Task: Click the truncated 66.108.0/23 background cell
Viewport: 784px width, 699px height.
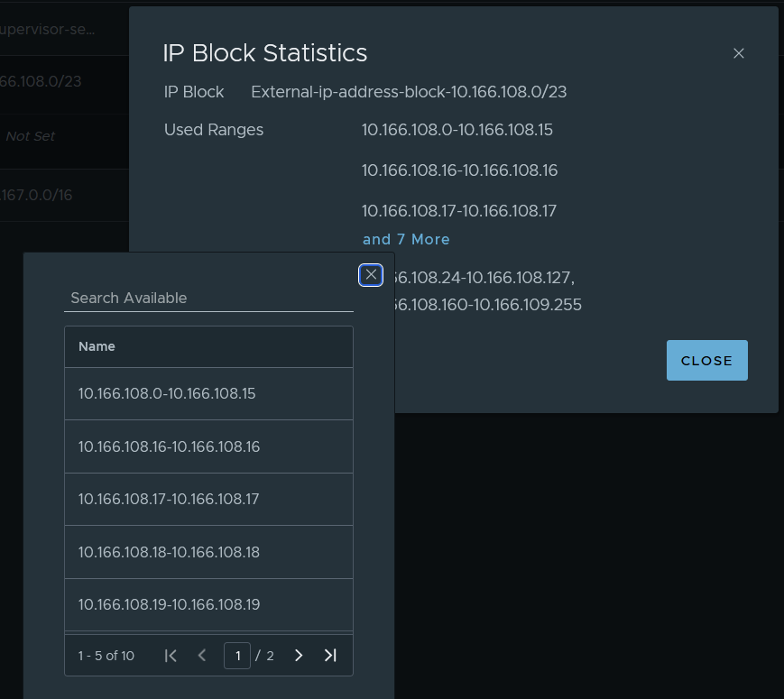Action: click(x=41, y=81)
